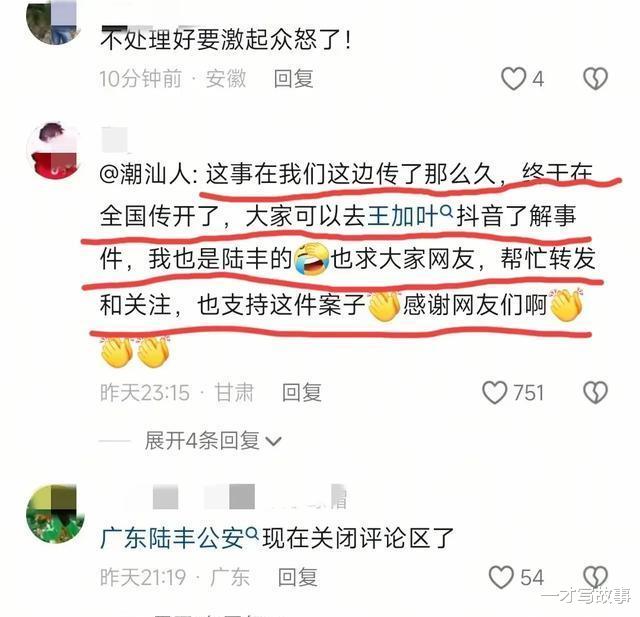Screen dimensions: 640x617
Task: Tap the chevron after 展开4条回复
Action: (273, 442)
